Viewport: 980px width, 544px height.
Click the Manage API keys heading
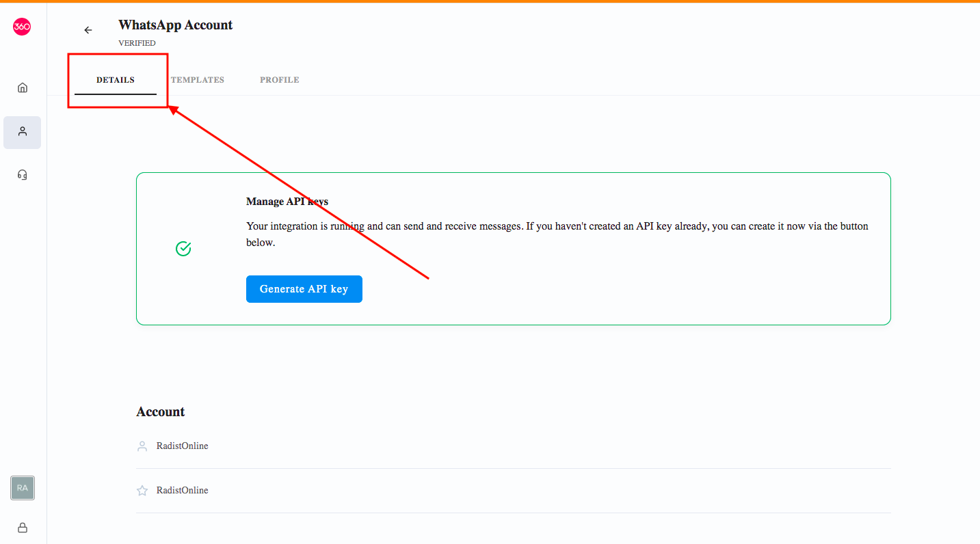click(287, 202)
